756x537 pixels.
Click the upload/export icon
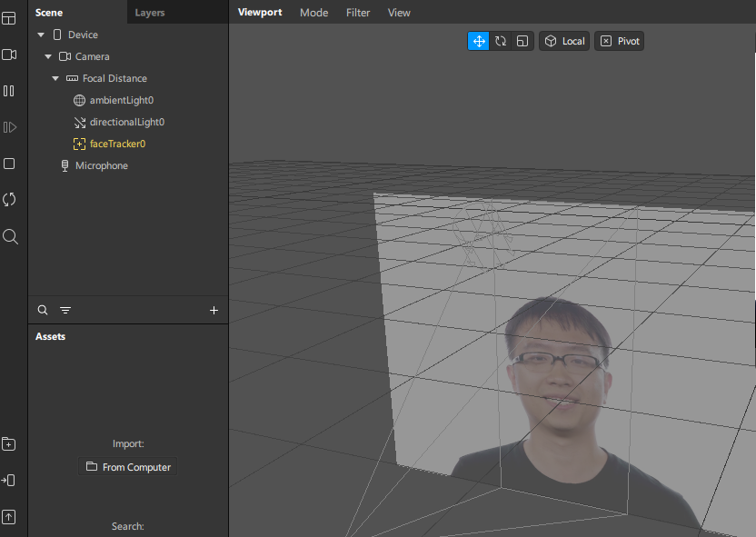tap(9, 517)
